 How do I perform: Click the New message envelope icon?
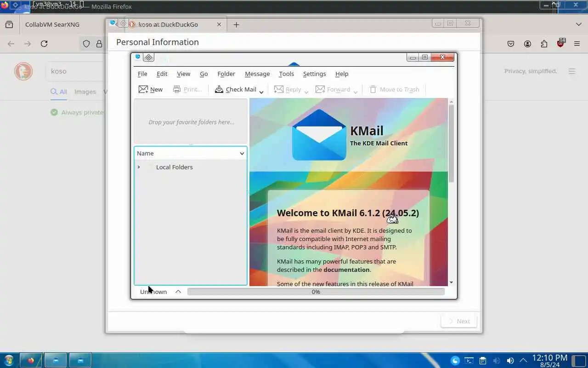click(143, 89)
